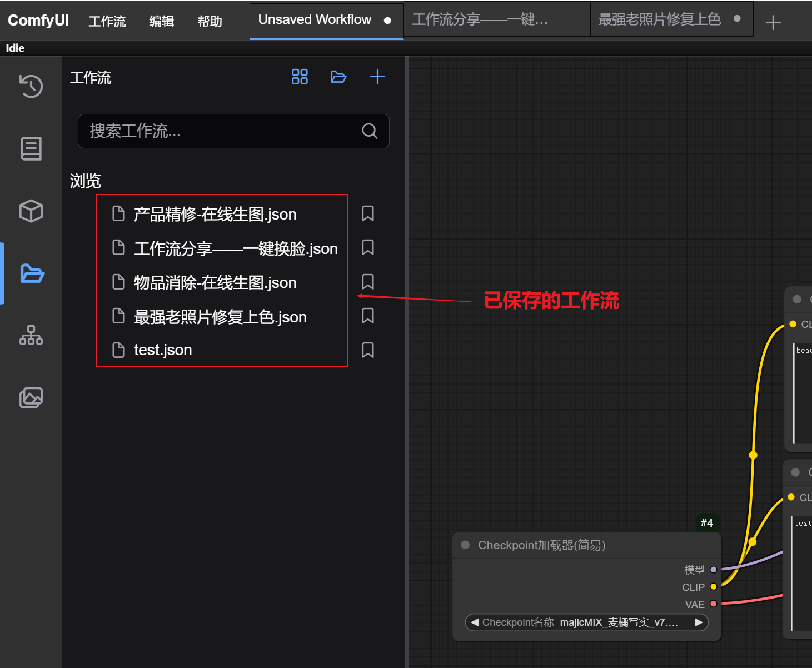Click the grid view icon in workflow panel
The image size is (812, 668).
[300, 77]
